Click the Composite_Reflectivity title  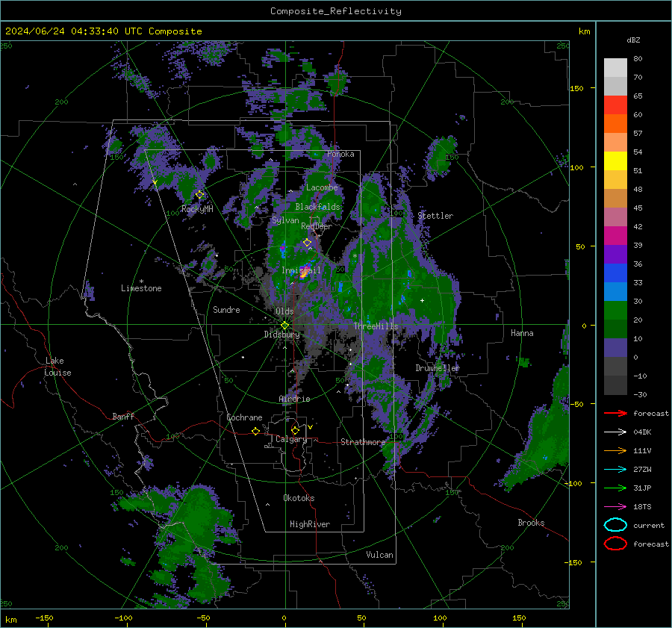[x=336, y=11]
